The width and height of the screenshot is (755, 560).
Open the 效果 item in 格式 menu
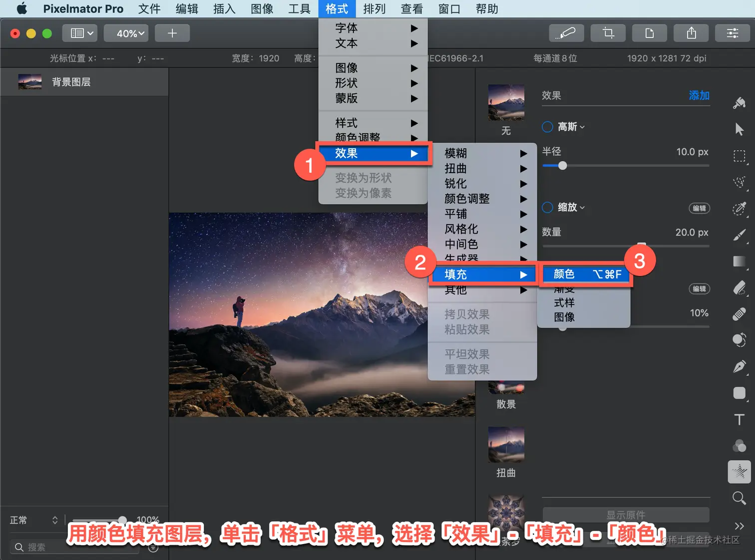tap(373, 153)
